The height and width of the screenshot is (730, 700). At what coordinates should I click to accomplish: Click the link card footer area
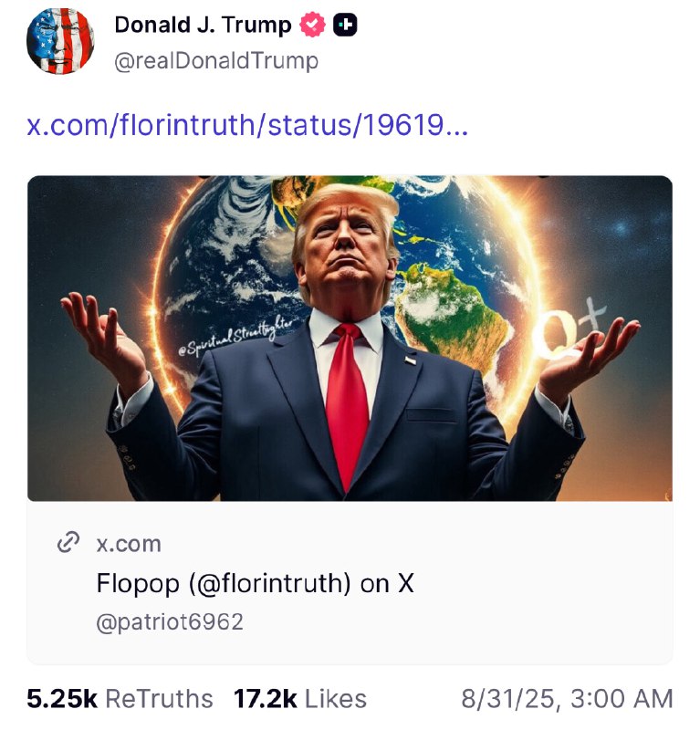click(350, 582)
